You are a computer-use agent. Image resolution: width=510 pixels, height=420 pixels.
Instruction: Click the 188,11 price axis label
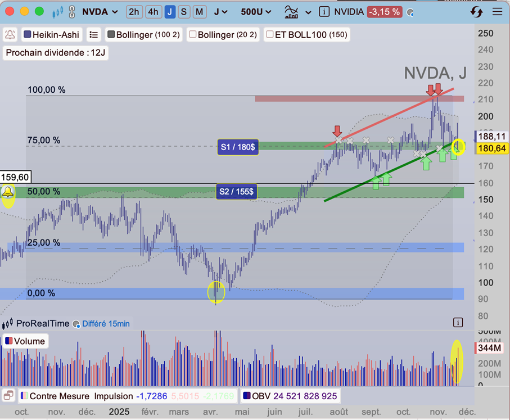click(x=491, y=136)
